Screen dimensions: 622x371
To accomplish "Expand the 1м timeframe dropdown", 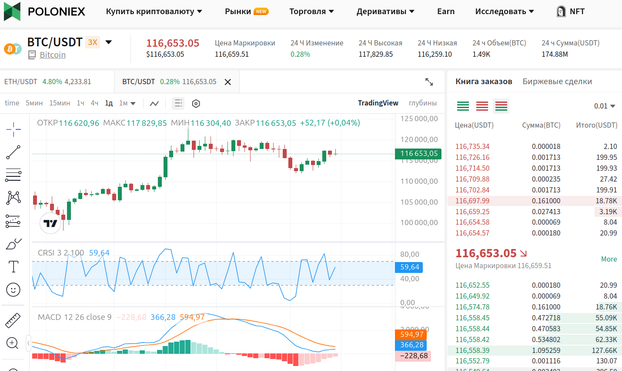I will [127, 103].
